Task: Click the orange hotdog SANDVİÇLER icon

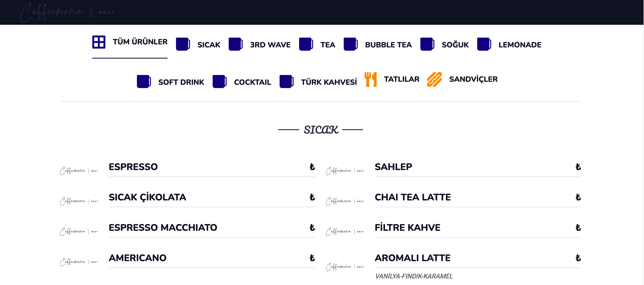Action: pyautogui.click(x=434, y=79)
